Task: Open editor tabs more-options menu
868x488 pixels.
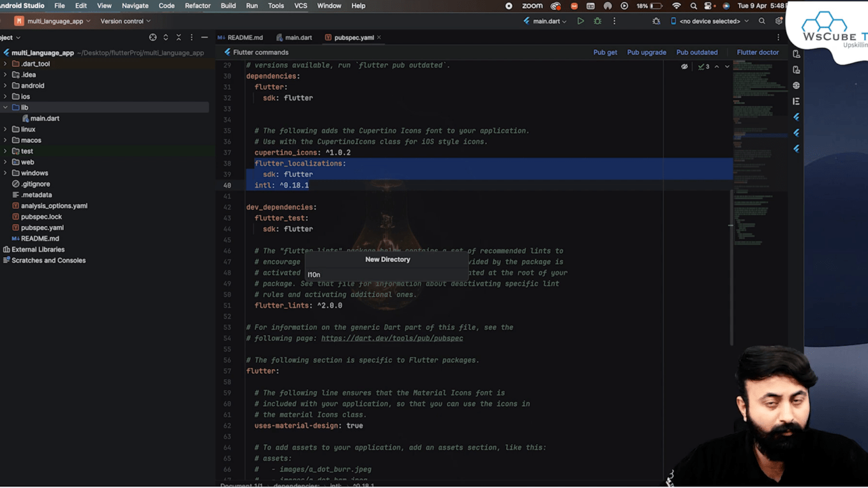Action: (x=778, y=38)
